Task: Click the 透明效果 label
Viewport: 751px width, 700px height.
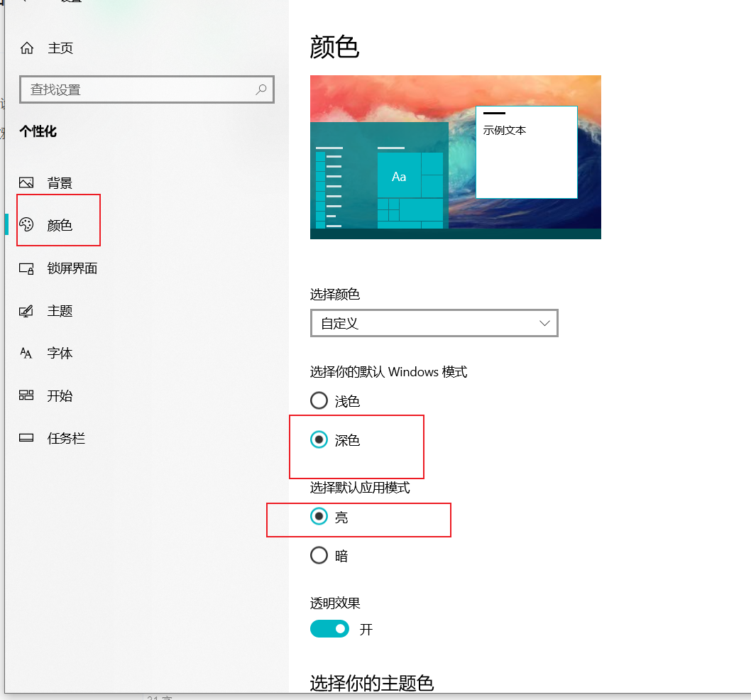Action: coord(335,603)
